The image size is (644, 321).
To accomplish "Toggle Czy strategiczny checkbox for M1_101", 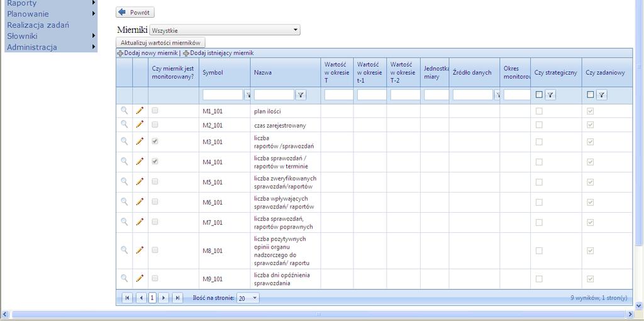I will pos(539,111).
